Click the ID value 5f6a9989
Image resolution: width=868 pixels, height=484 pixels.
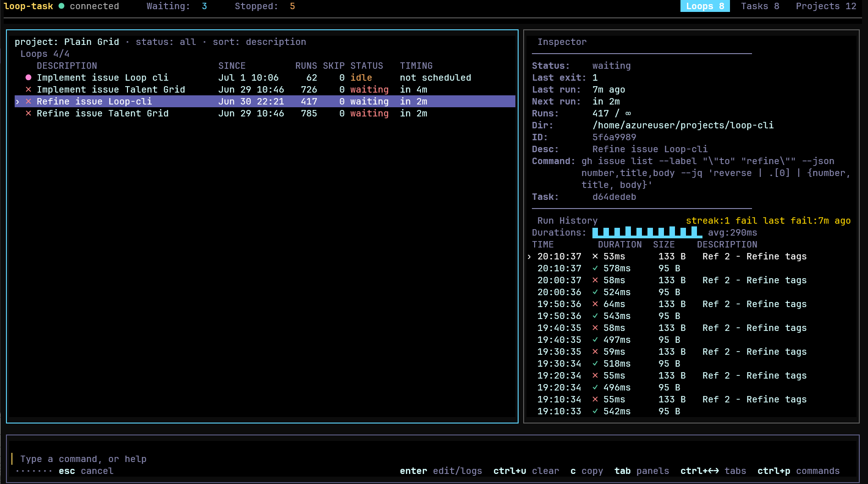click(614, 137)
